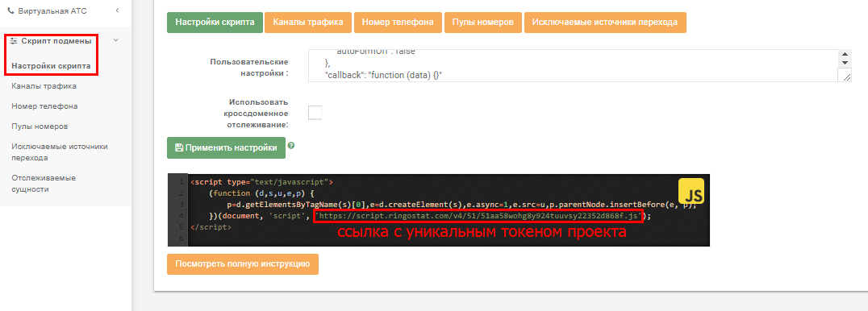Click the sliders icon beside Скрипт подмены
This screenshot has height=311, width=868.
tap(14, 41)
